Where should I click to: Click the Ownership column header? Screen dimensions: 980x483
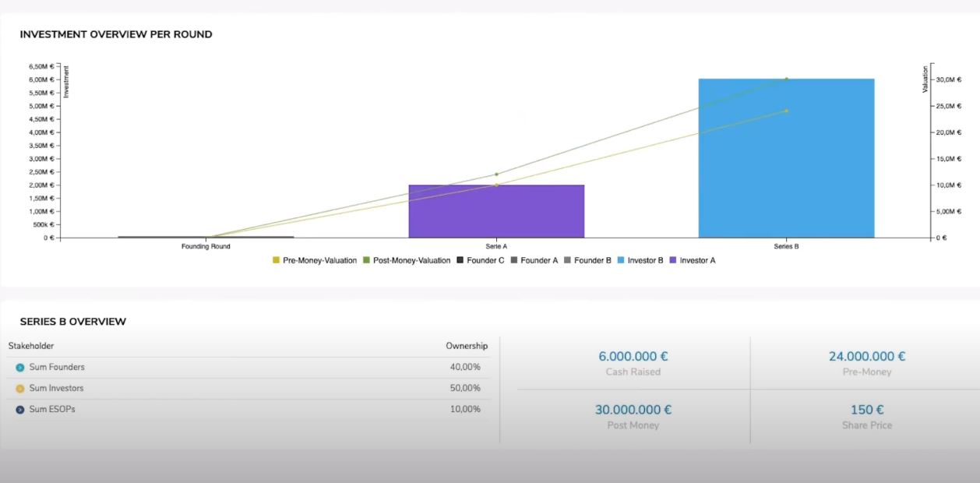coord(467,345)
